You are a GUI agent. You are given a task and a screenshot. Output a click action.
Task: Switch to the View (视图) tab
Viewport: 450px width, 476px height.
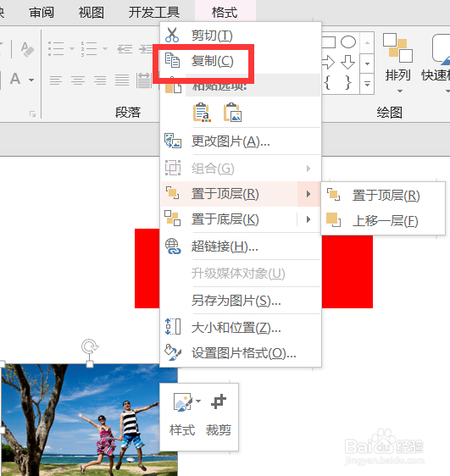tap(91, 13)
